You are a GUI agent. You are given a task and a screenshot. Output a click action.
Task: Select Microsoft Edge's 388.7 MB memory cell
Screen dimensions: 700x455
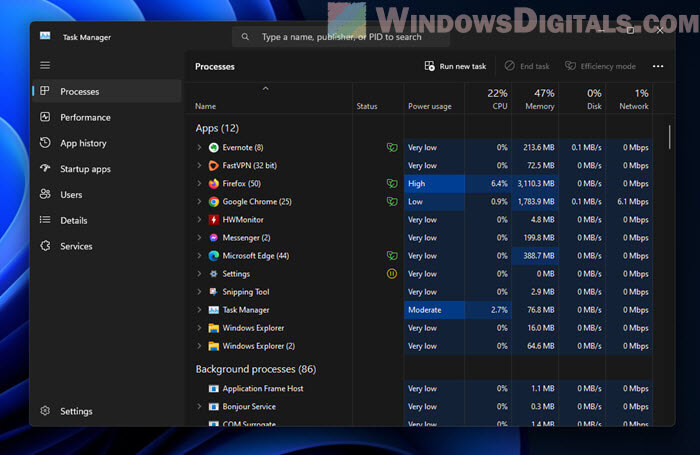click(x=535, y=256)
